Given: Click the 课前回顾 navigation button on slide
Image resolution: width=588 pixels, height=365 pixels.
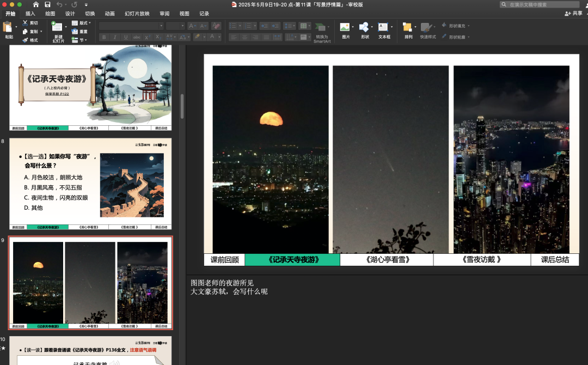Looking at the screenshot, I should pyautogui.click(x=225, y=260).
